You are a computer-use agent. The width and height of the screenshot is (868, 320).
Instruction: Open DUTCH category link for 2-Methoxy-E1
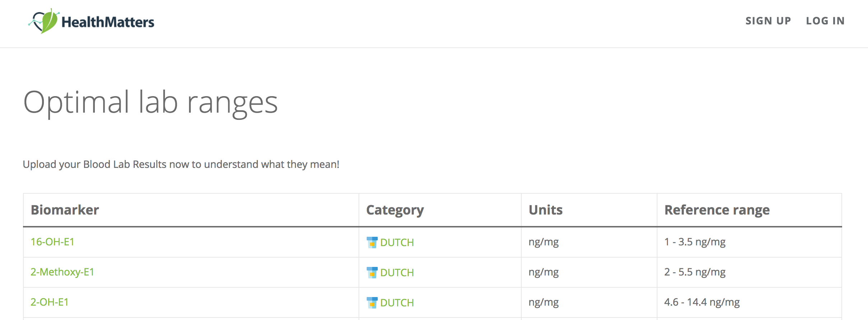click(397, 273)
